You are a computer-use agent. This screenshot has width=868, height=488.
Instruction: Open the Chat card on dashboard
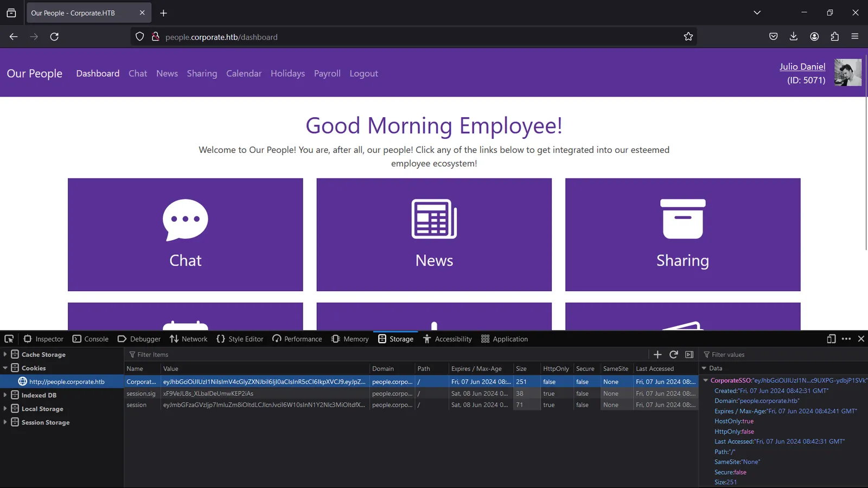coord(186,235)
